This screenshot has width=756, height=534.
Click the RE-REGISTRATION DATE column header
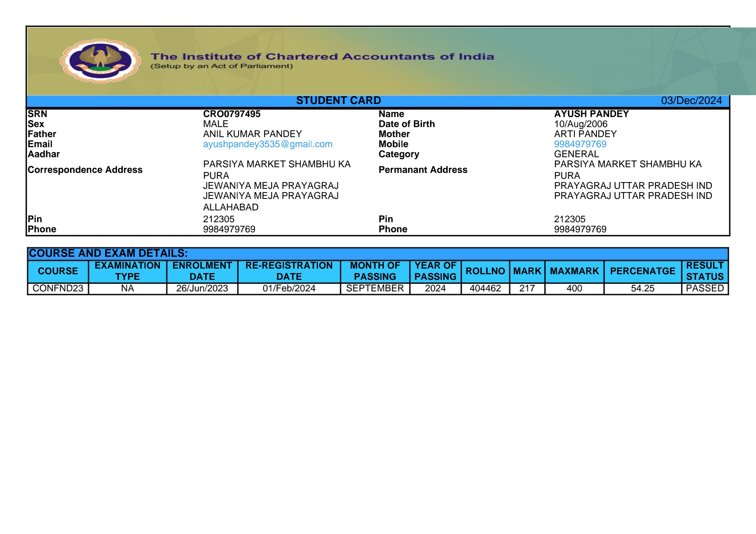(289, 271)
